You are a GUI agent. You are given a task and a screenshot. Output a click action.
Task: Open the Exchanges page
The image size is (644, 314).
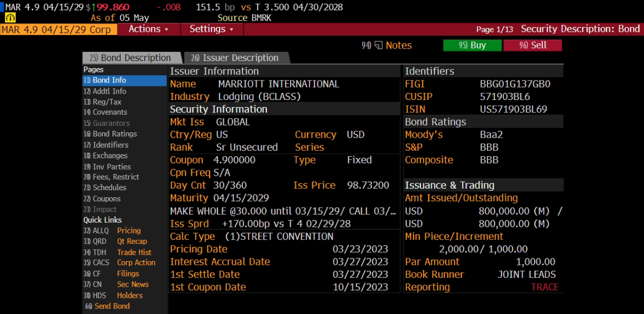105,155
